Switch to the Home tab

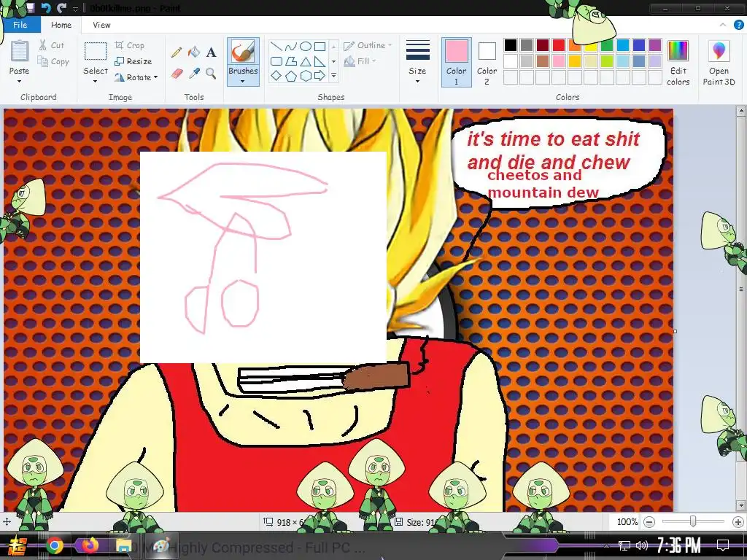[x=61, y=25]
